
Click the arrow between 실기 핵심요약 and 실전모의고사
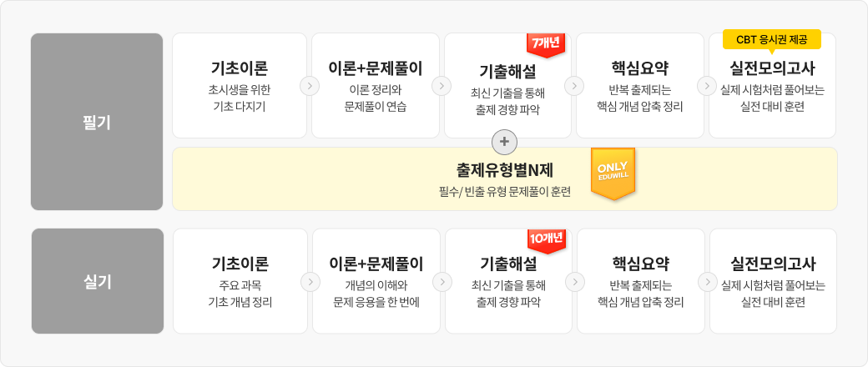[x=705, y=281]
